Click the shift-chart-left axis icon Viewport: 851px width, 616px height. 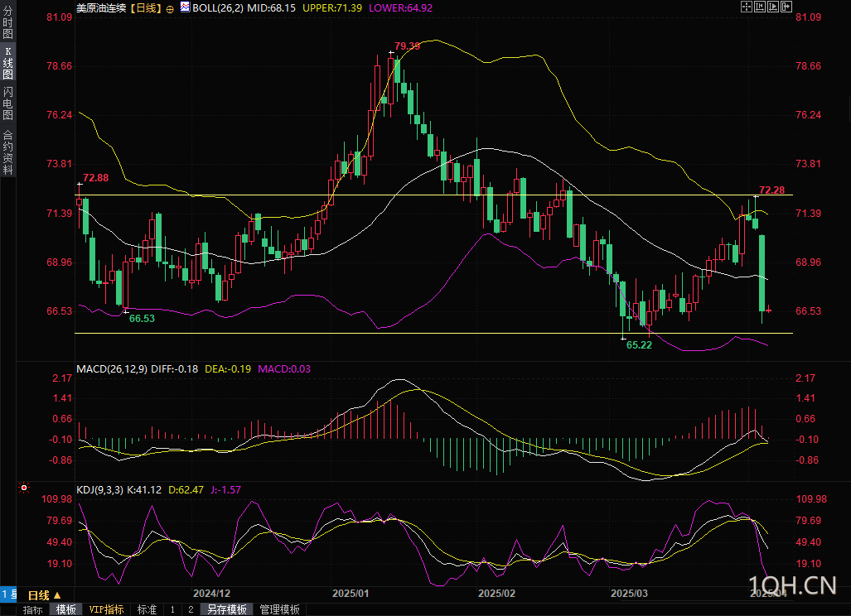(x=760, y=7)
